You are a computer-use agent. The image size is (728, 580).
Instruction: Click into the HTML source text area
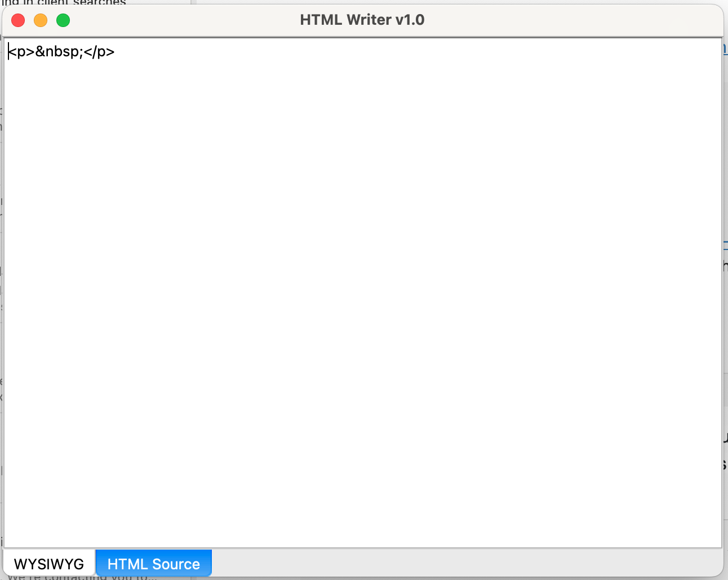(362, 293)
